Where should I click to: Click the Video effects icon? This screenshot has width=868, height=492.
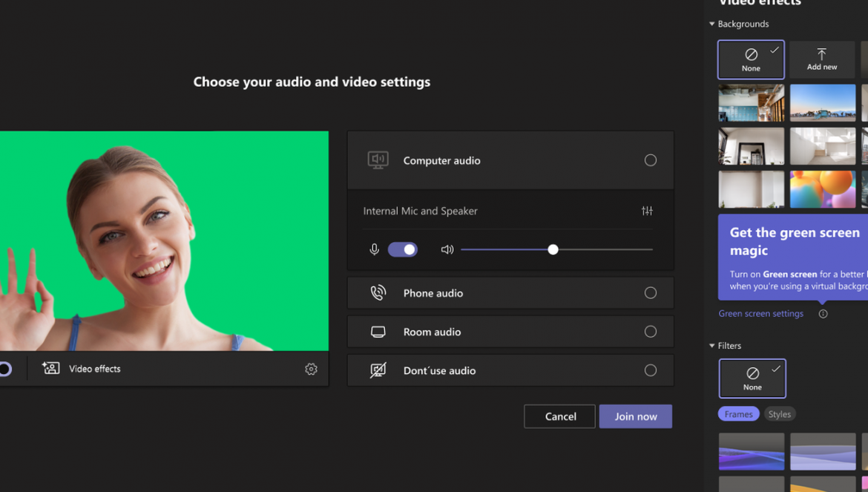click(x=51, y=368)
